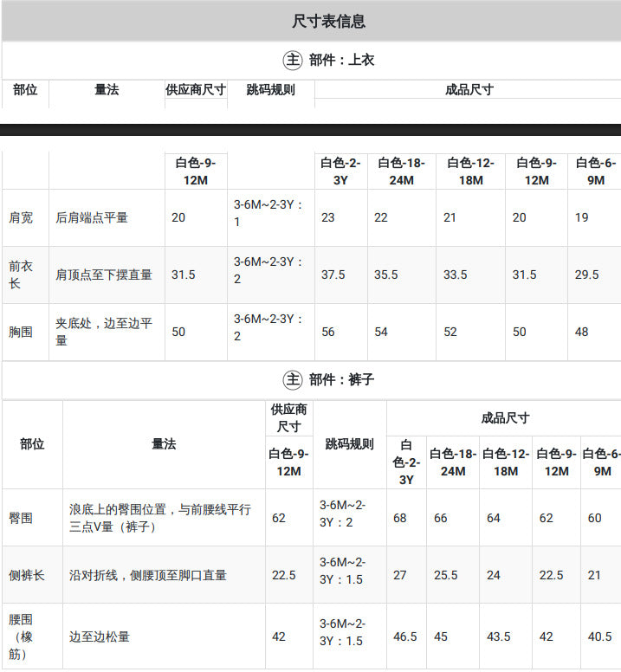Click the 46.5 value in 腰围 row
This screenshot has width=621, height=672.
click(405, 636)
